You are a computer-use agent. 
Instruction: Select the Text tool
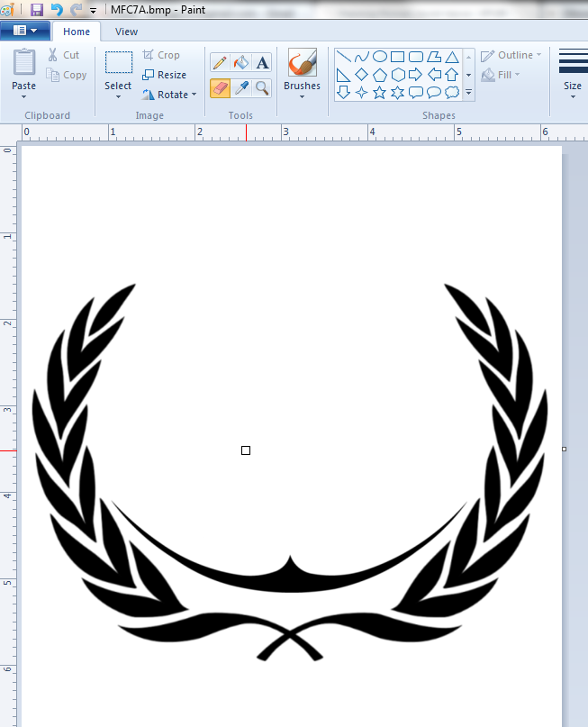tap(262, 62)
